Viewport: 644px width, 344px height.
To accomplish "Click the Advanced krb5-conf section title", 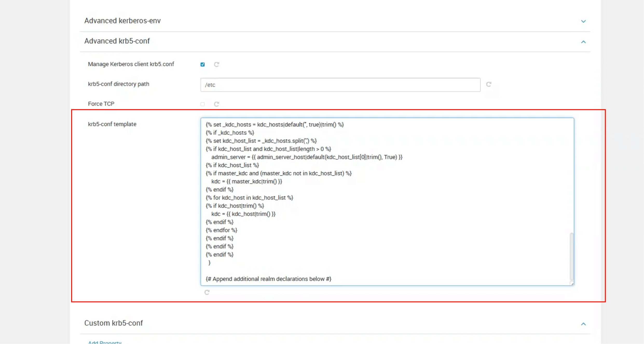I will tap(117, 41).
